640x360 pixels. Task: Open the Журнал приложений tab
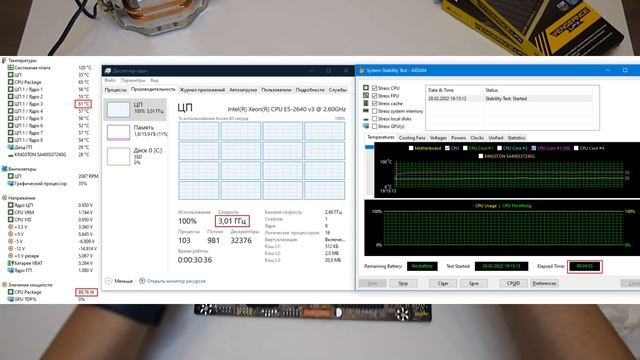pos(202,90)
